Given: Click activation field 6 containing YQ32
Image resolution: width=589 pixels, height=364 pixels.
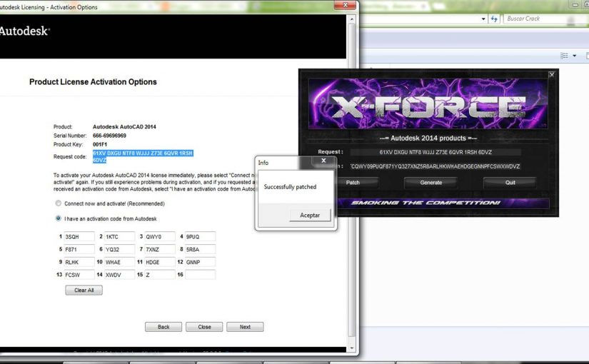Looking at the screenshot, I should [119, 249].
